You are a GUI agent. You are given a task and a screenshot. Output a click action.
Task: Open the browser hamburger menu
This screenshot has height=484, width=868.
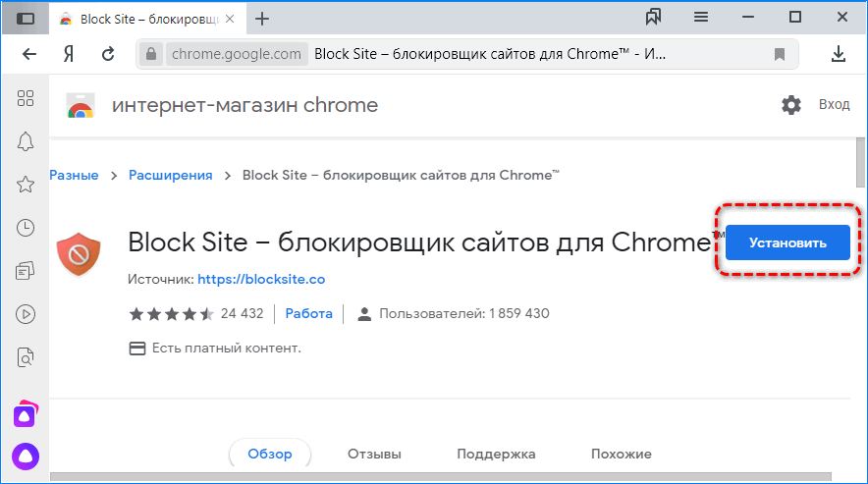tap(700, 18)
